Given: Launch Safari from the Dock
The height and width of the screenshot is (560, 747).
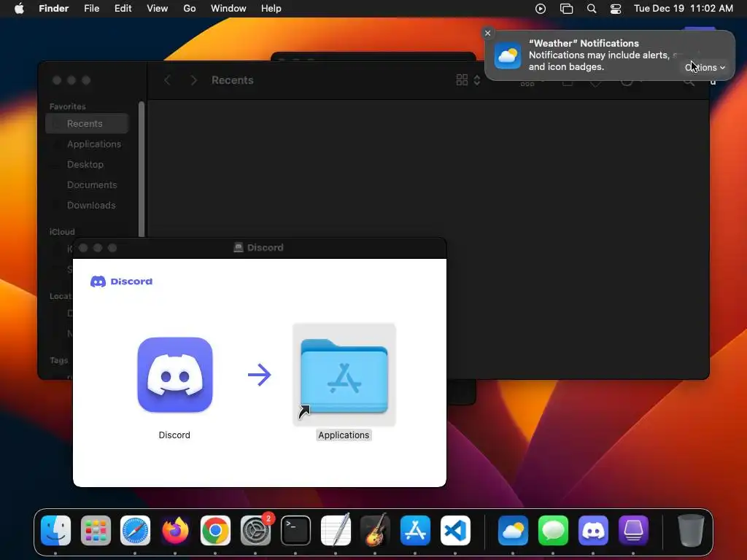Looking at the screenshot, I should [x=135, y=530].
